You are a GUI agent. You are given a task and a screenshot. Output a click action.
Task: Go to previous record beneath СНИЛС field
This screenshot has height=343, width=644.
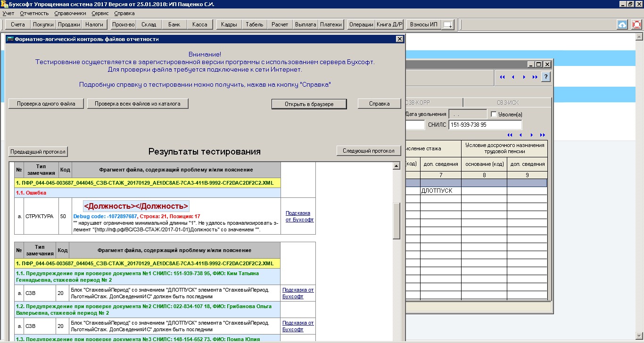coord(520,135)
